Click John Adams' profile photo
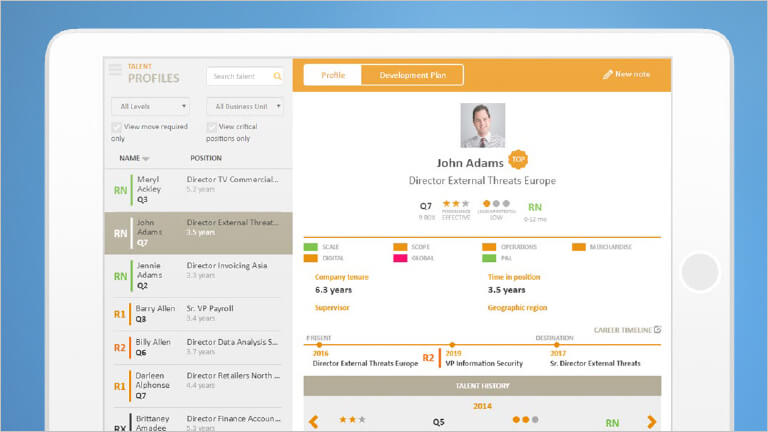 point(482,125)
